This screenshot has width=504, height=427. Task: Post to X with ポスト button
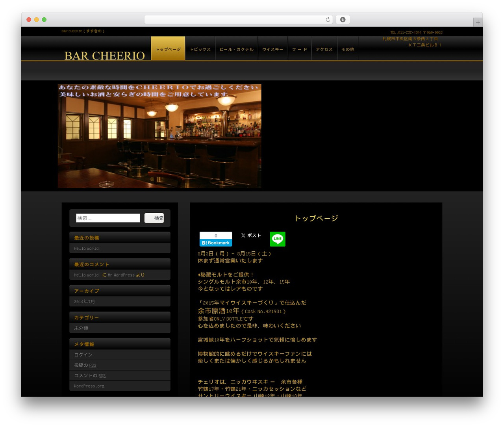pyautogui.click(x=251, y=235)
